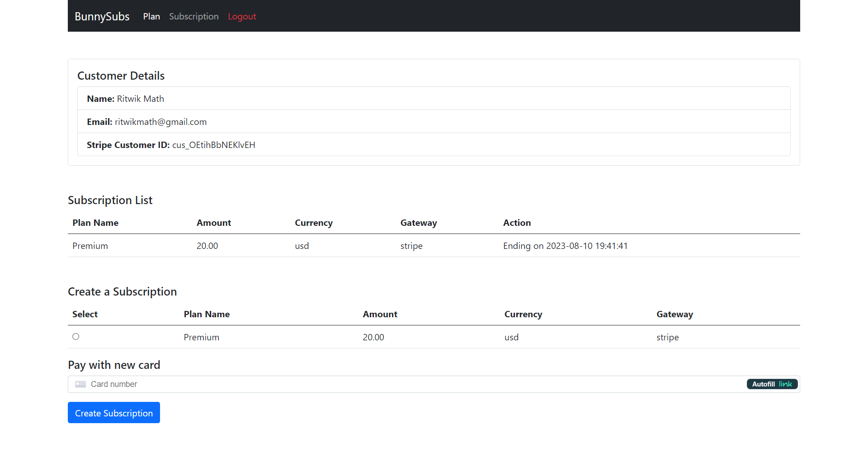Click usd currency in Subscription List row
Viewport: 868px width, 458px height.
tap(302, 246)
